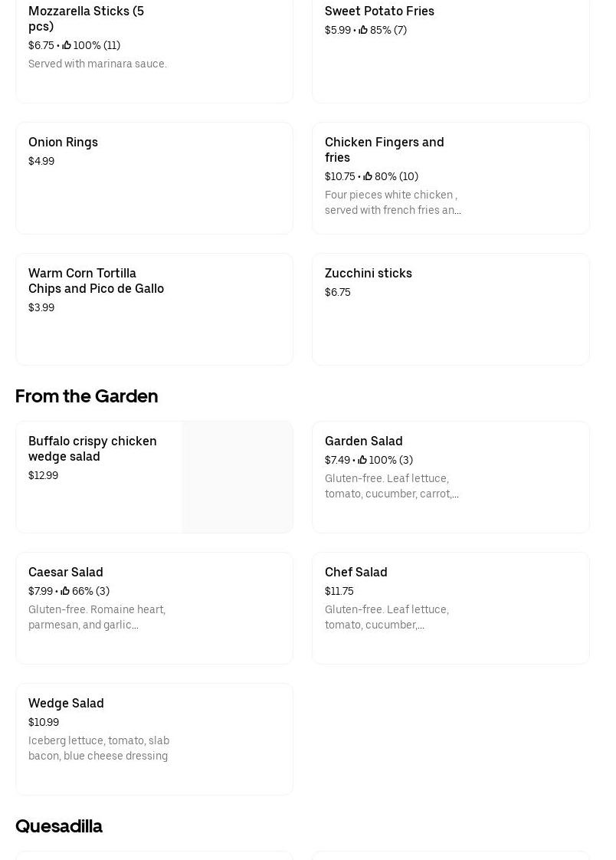Click the Wedge Salad description text

[x=99, y=748]
